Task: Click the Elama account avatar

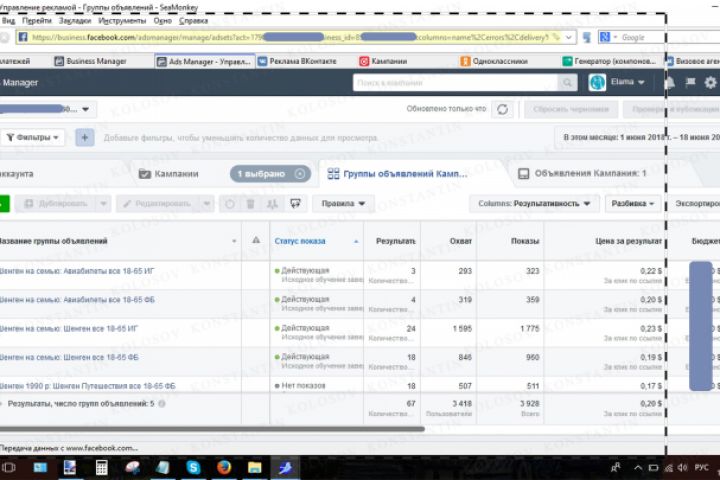Action: pos(597,83)
